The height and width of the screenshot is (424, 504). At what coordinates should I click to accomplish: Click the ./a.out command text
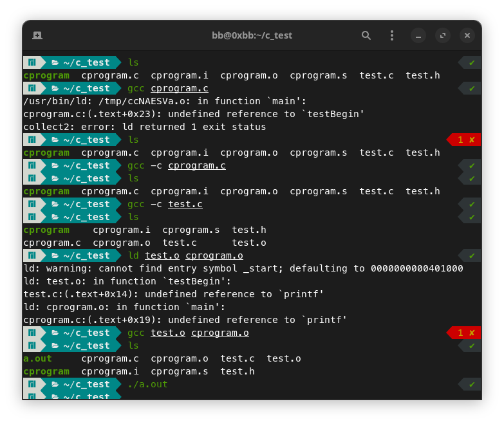point(147,384)
